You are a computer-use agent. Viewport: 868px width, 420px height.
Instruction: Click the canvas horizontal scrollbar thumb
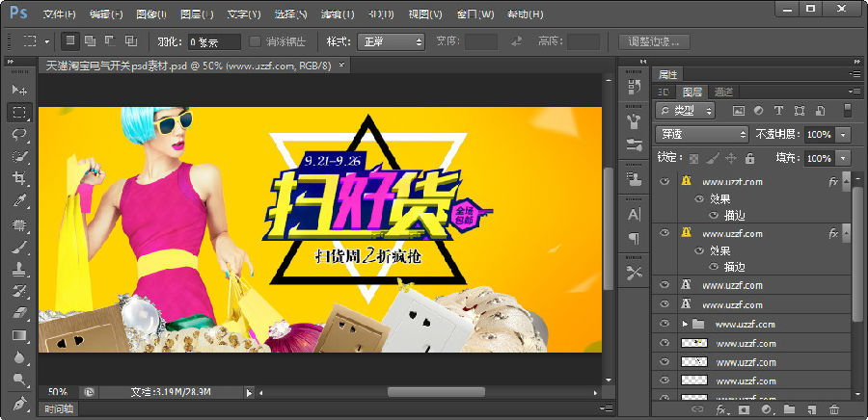(x=436, y=392)
